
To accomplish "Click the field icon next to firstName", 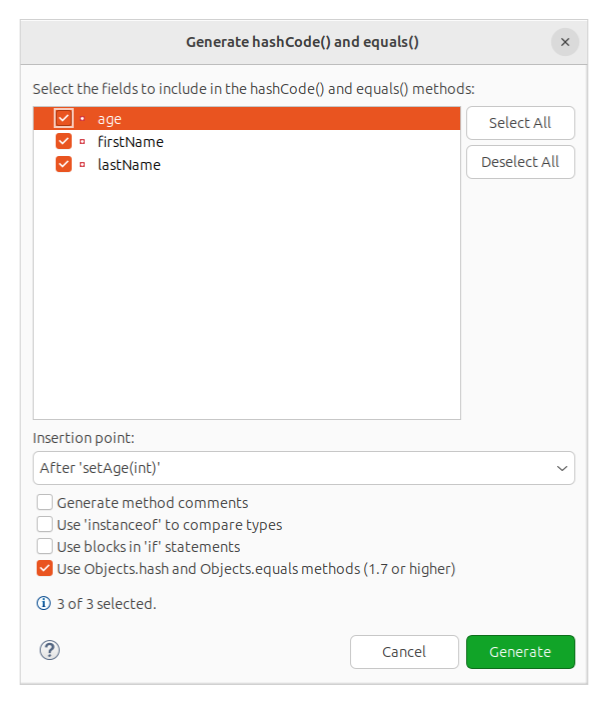I will pyautogui.click(x=82, y=142).
